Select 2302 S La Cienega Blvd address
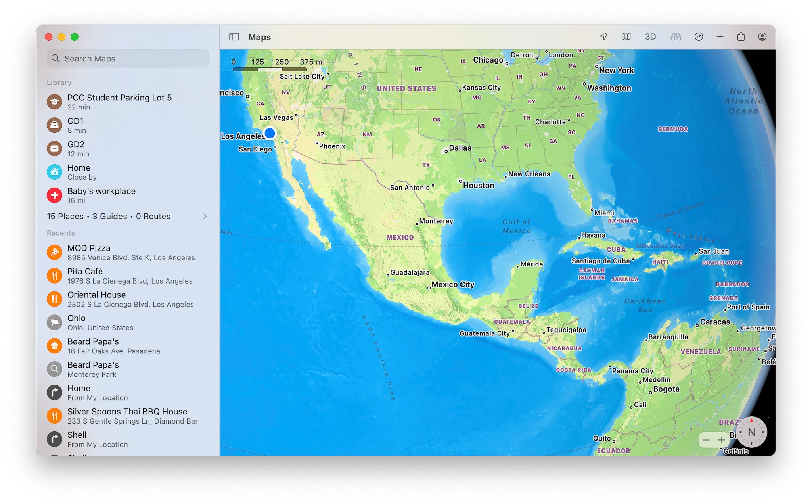The height and width of the screenshot is (504, 812). (x=130, y=305)
